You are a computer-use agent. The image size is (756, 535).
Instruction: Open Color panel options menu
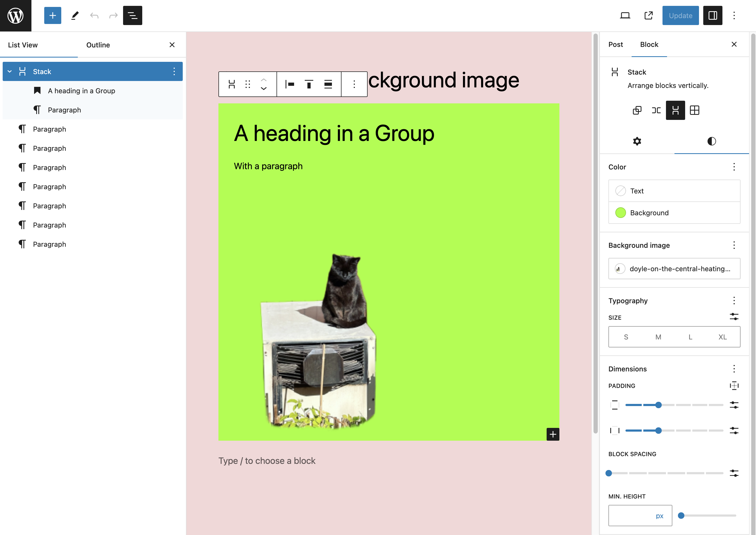[x=734, y=167]
